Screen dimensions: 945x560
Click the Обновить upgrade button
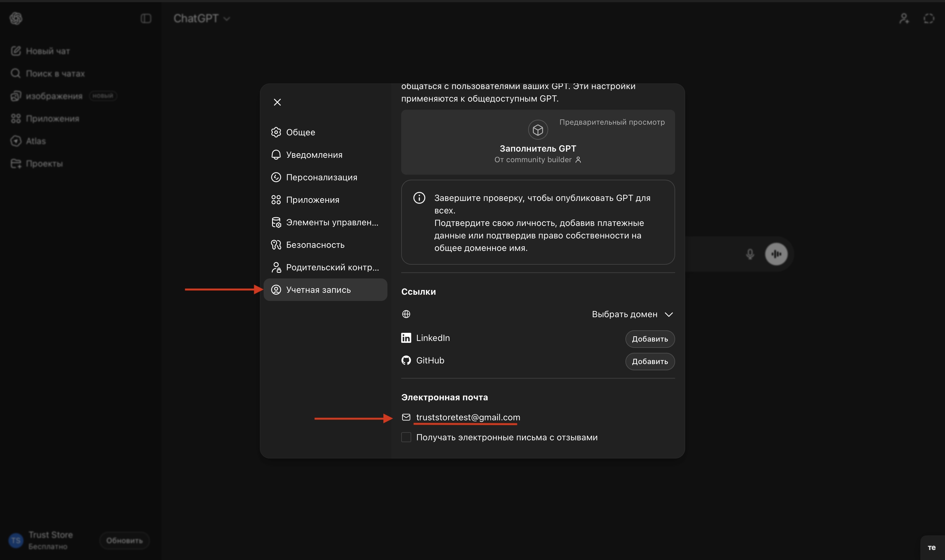point(124,540)
